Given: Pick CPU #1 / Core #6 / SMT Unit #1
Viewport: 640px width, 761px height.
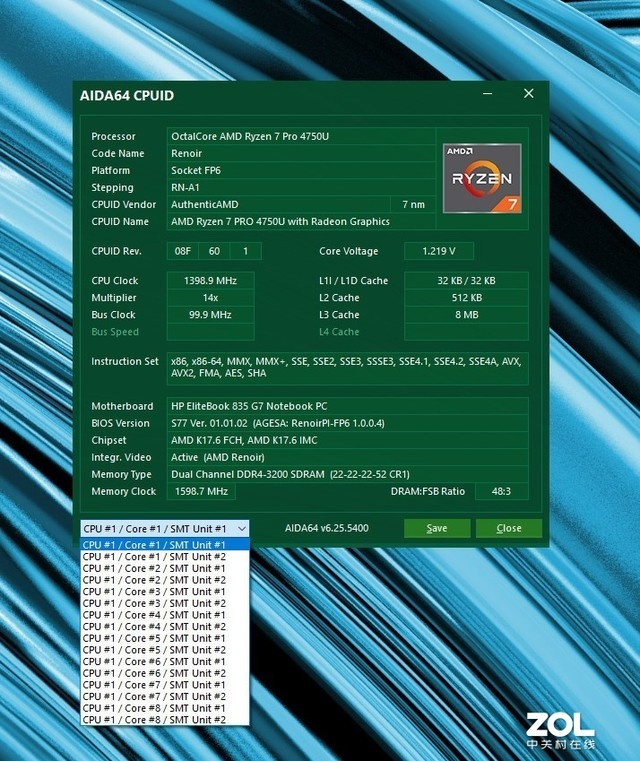Looking at the screenshot, I should [165, 662].
